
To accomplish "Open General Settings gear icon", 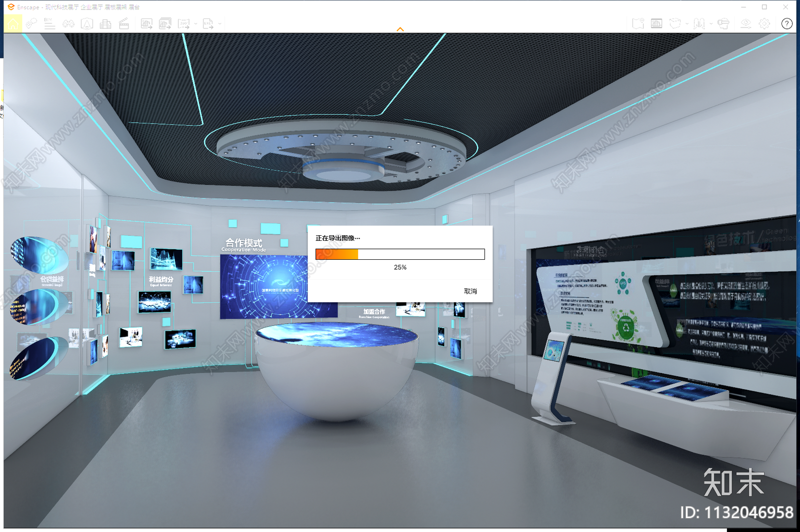I will [764, 23].
